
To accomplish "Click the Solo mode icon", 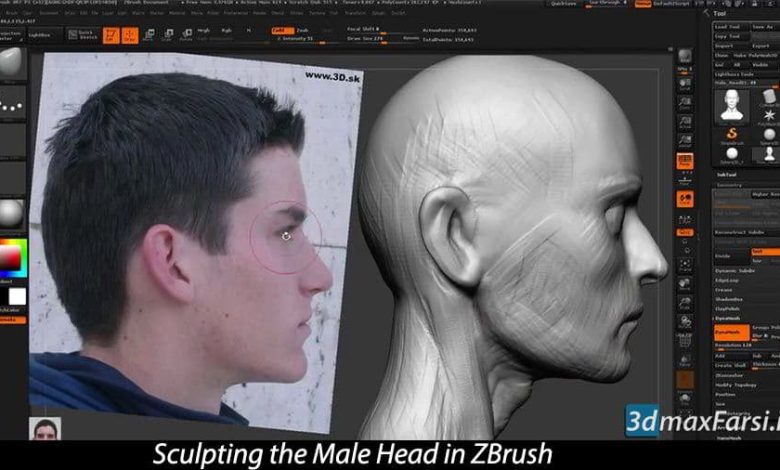I will [685, 399].
